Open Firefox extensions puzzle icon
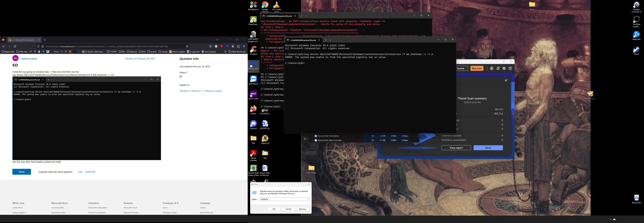Screen dimensions: 644x223 tap(239, 46)
